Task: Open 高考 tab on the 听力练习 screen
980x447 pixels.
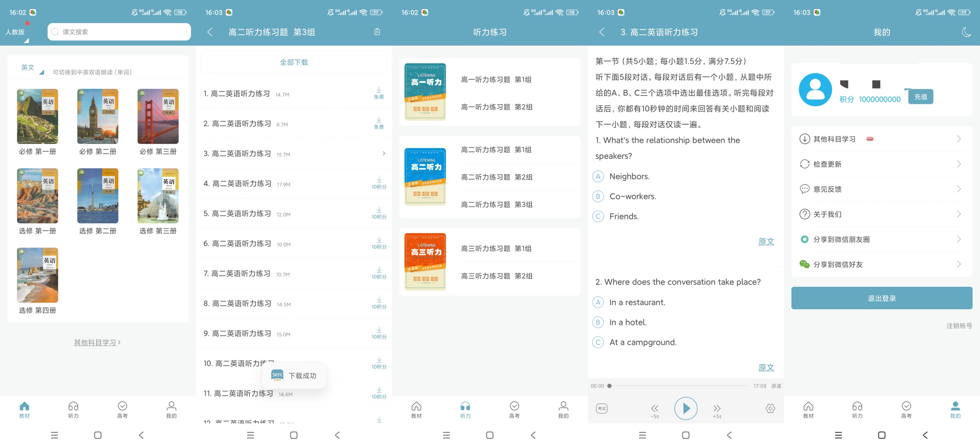Action: point(514,410)
